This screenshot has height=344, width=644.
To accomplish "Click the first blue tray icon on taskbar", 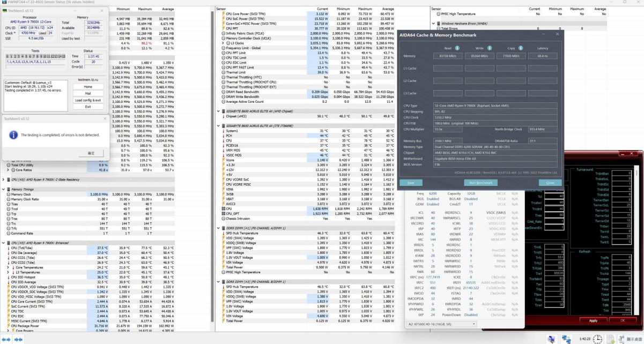I will [x=551, y=339].
